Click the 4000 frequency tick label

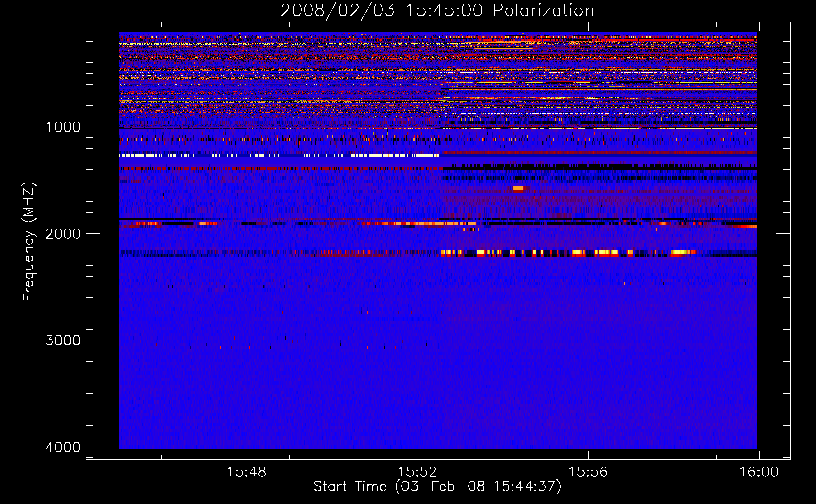coord(63,447)
